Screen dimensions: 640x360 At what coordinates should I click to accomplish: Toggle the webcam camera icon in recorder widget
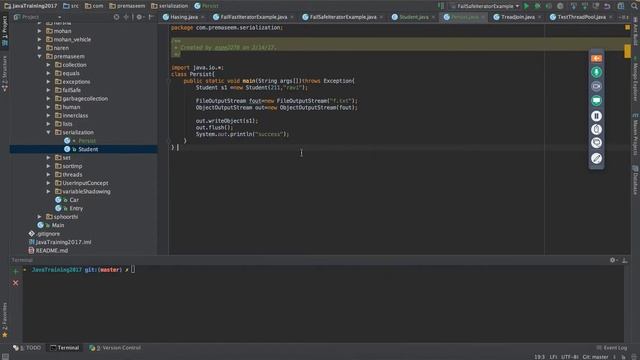point(596,87)
